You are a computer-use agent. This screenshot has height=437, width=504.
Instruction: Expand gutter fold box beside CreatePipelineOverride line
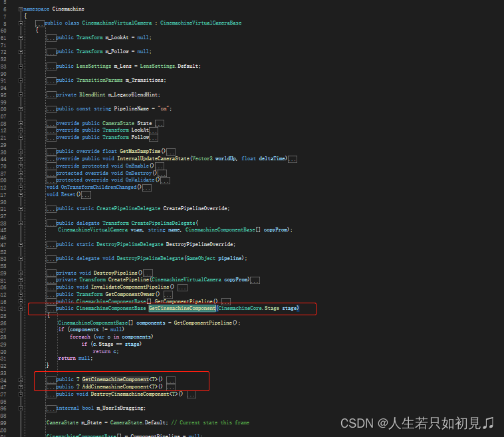click(x=21, y=209)
